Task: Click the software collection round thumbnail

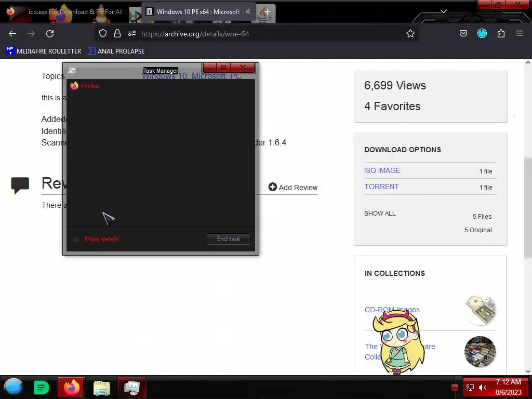Action: point(480,352)
